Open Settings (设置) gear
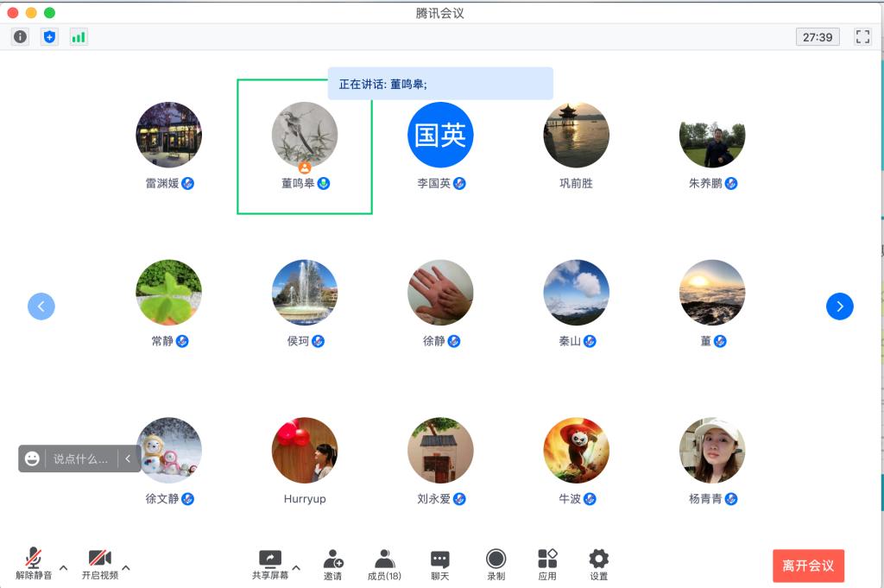The width and height of the screenshot is (884, 588). [x=598, y=564]
